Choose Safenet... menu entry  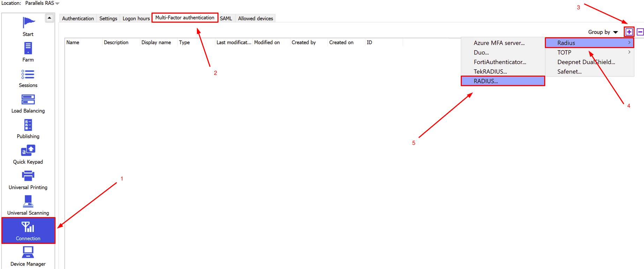point(590,71)
